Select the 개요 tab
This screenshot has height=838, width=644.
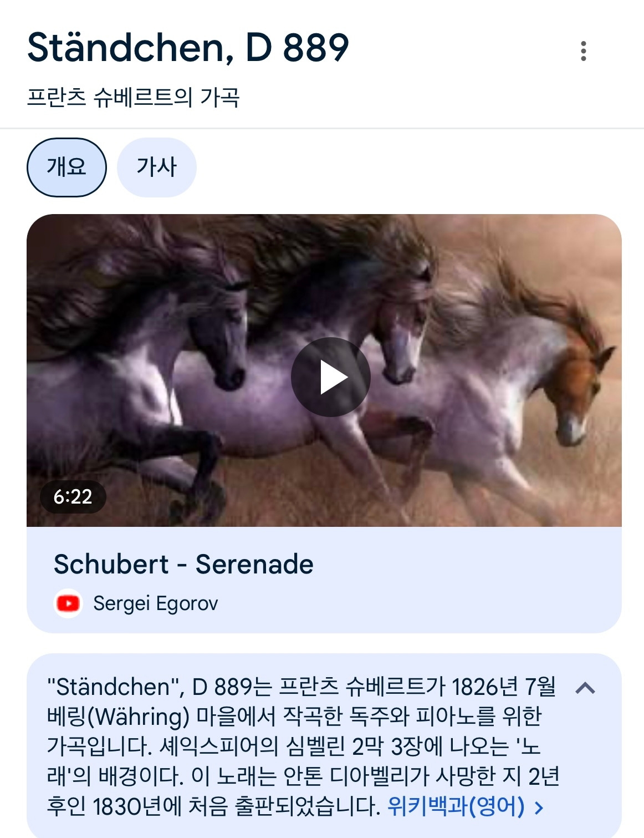click(67, 167)
